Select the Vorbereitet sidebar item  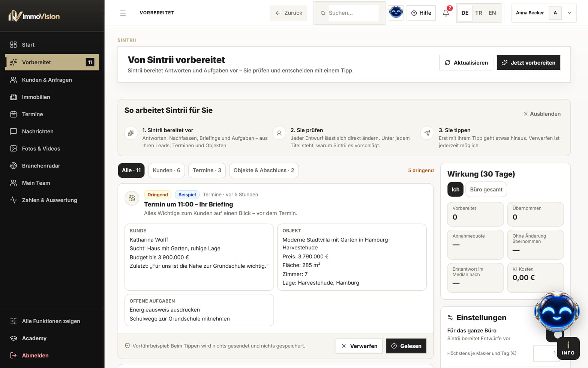[x=52, y=62]
